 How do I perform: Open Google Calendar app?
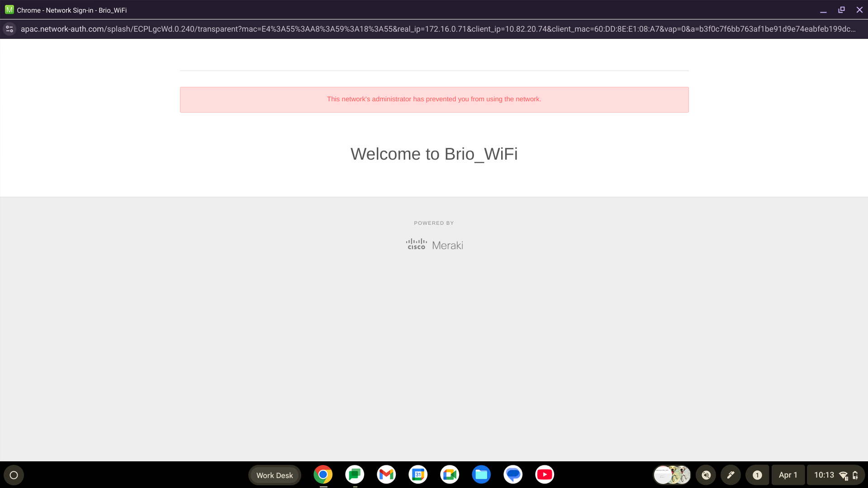click(x=418, y=474)
